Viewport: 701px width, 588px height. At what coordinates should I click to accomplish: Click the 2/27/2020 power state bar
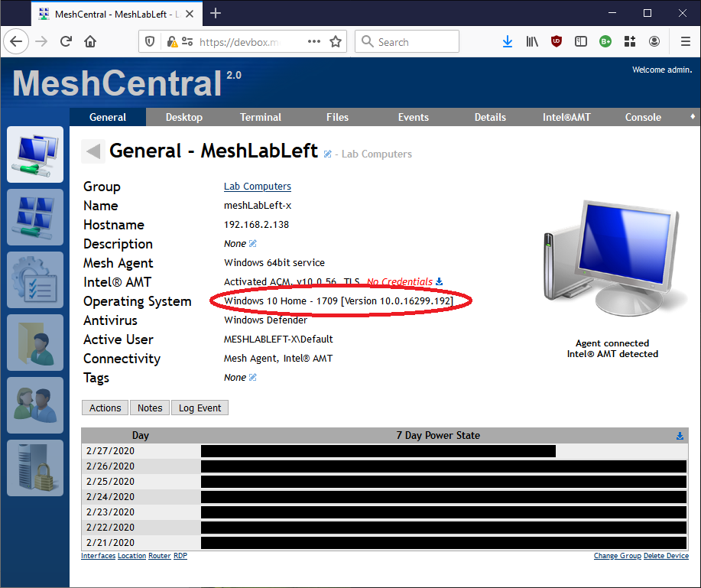point(378,450)
